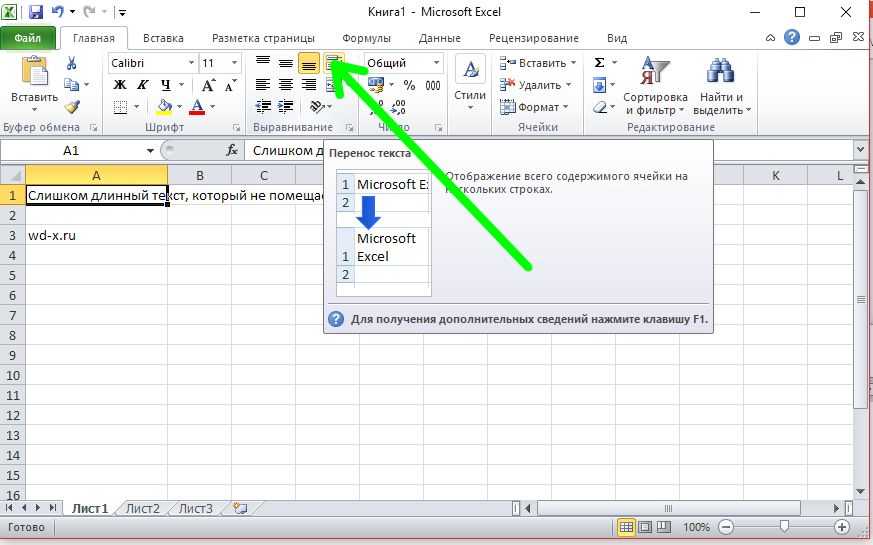Click the zoom slider handle
Image resolution: width=873 pixels, height=545 pixels.
(784, 526)
